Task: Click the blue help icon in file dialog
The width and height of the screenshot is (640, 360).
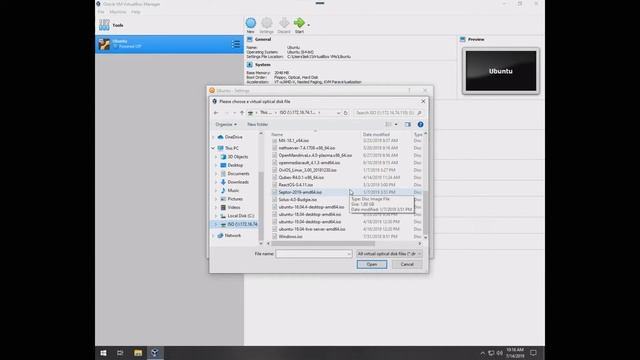Action: click(420, 124)
